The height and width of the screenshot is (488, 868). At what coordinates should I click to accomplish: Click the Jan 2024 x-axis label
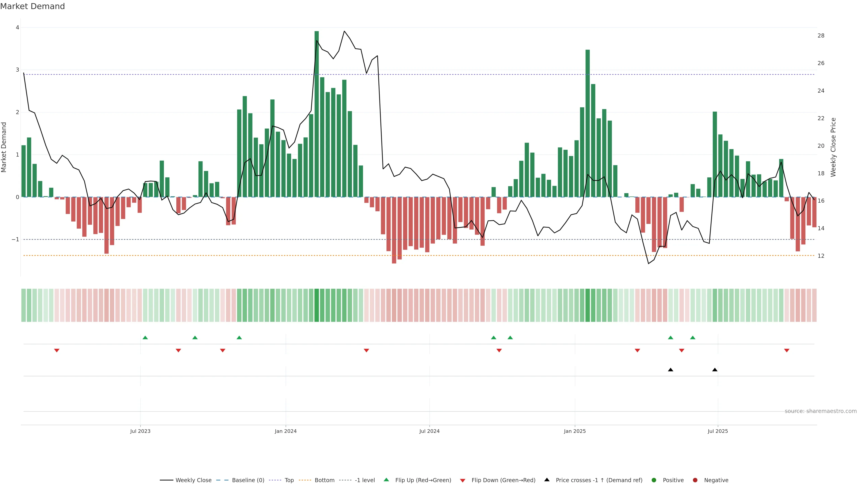pyautogui.click(x=285, y=431)
